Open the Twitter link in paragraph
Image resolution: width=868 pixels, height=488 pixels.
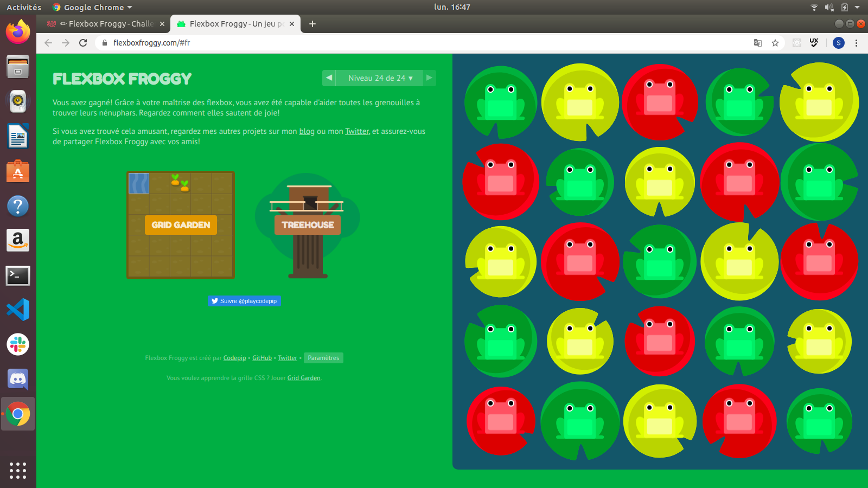[357, 131]
